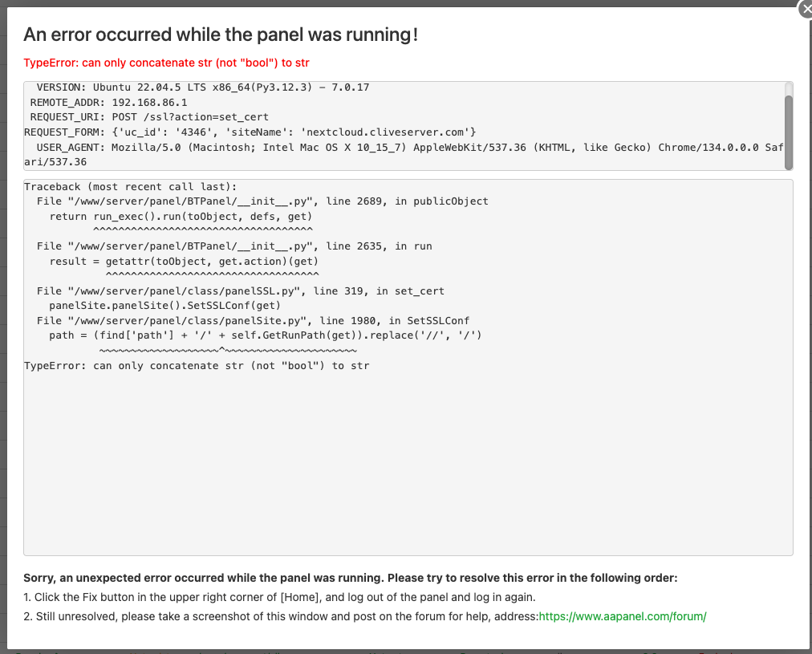The height and width of the screenshot is (654, 812).
Task: Click the VERSION Ubuntu 22.04.5 line
Action: (x=202, y=87)
